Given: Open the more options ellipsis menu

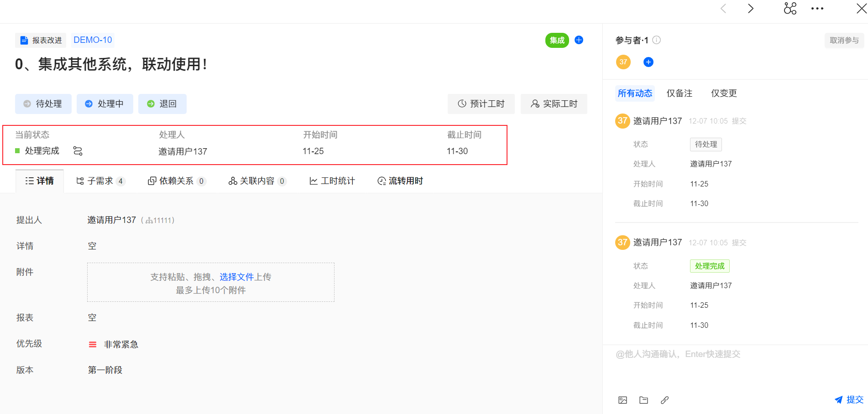Looking at the screenshot, I should [817, 9].
